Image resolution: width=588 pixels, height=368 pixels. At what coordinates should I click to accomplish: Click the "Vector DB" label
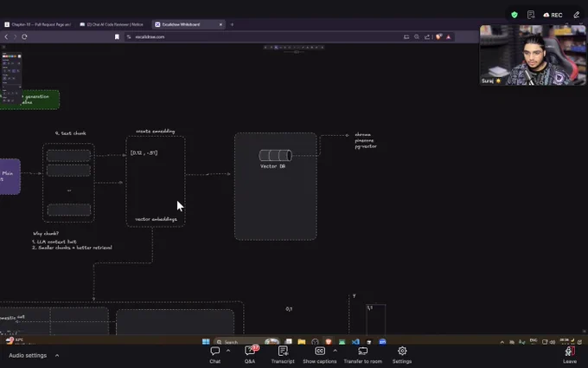click(x=272, y=166)
